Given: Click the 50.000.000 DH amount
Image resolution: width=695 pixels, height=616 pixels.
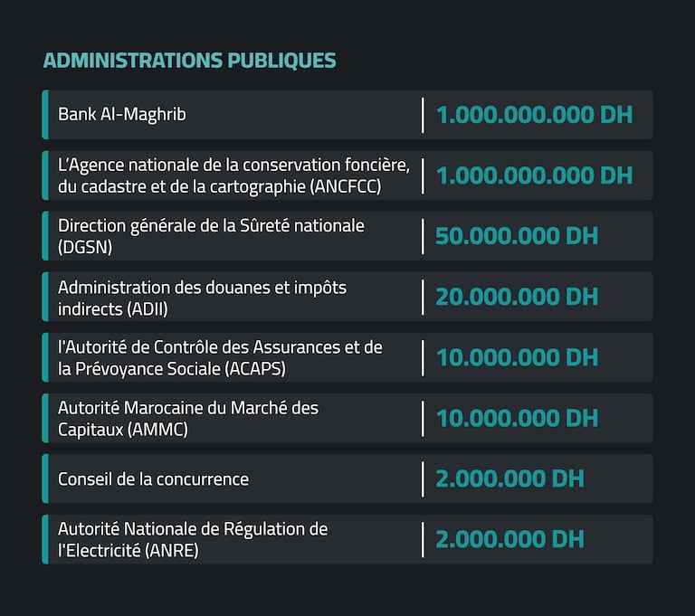Looking at the screenshot, I should tap(517, 236).
